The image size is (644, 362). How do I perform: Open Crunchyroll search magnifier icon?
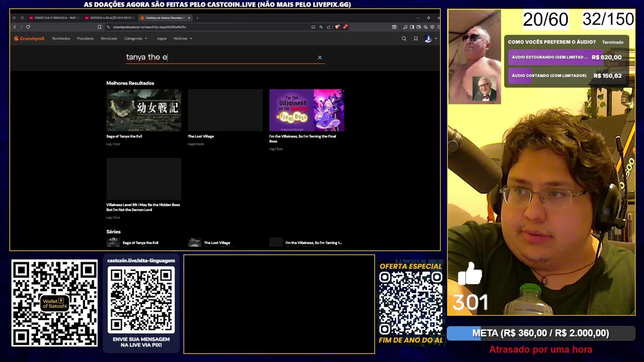pyautogui.click(x=404, y=38)
